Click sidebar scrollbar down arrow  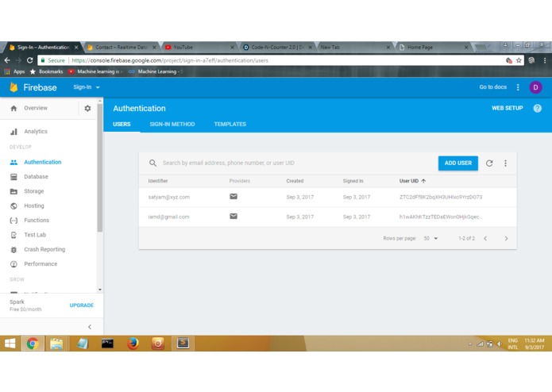(100, 290)
